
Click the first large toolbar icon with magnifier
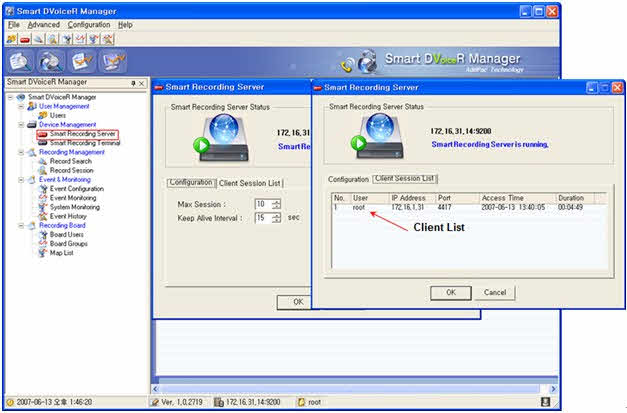point(17,61)
